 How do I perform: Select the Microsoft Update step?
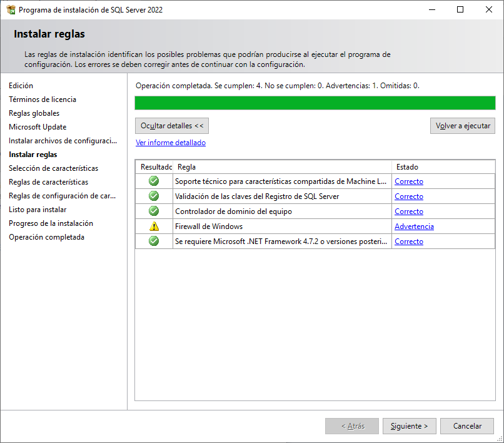(x=39, y=126)
